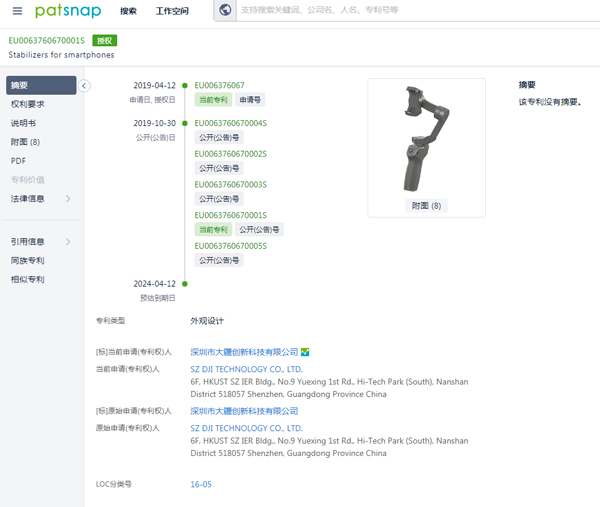Open the 工作空间 top menu
The height and width of the screenshot is (507, 600).
172,11
